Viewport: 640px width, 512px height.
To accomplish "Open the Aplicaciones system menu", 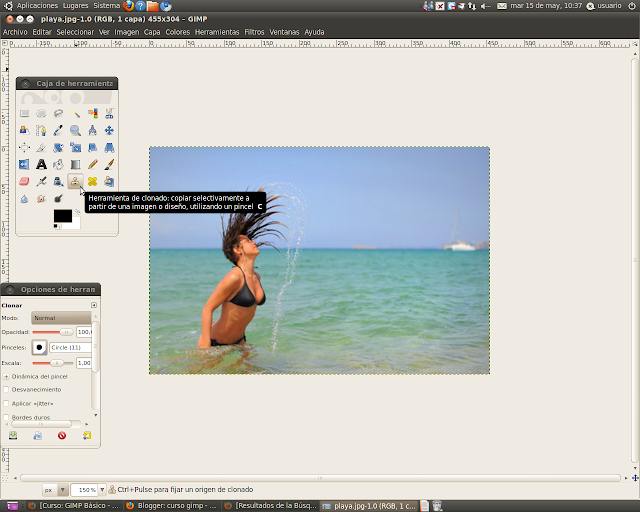I will click(x=37, y=6).
